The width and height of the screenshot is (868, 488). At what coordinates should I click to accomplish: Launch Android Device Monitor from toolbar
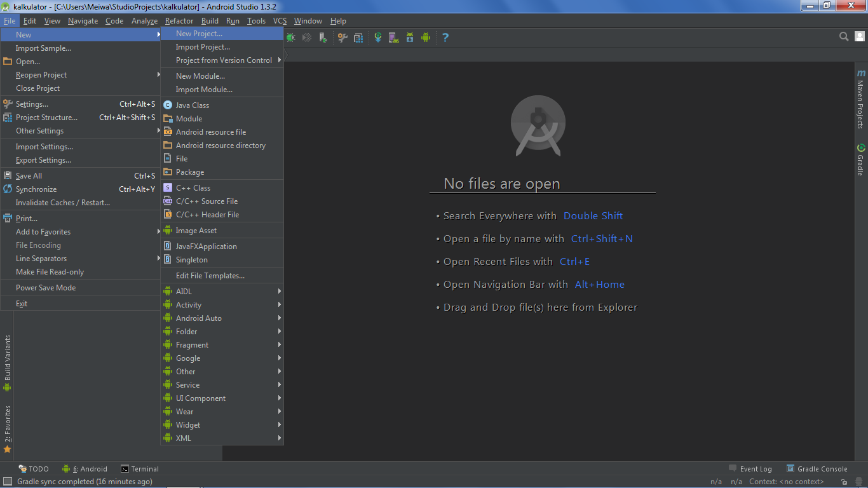[x=426, y=37]
